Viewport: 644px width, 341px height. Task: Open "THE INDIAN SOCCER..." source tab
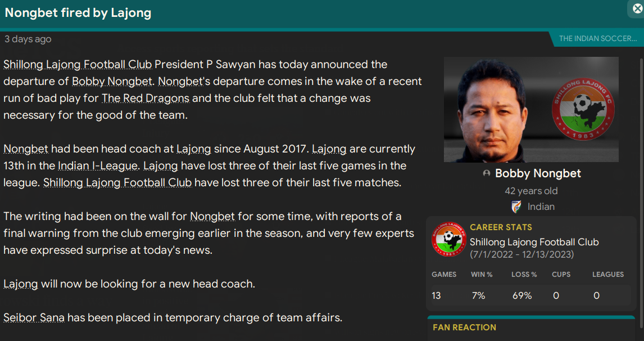[x=597, y=39]
